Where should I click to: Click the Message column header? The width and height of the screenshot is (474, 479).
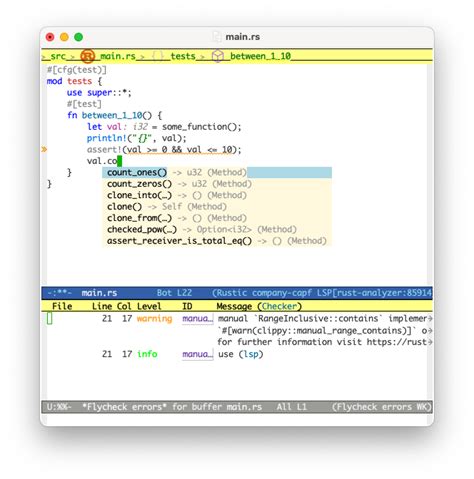pyautogui.click(x=234, y=306)
